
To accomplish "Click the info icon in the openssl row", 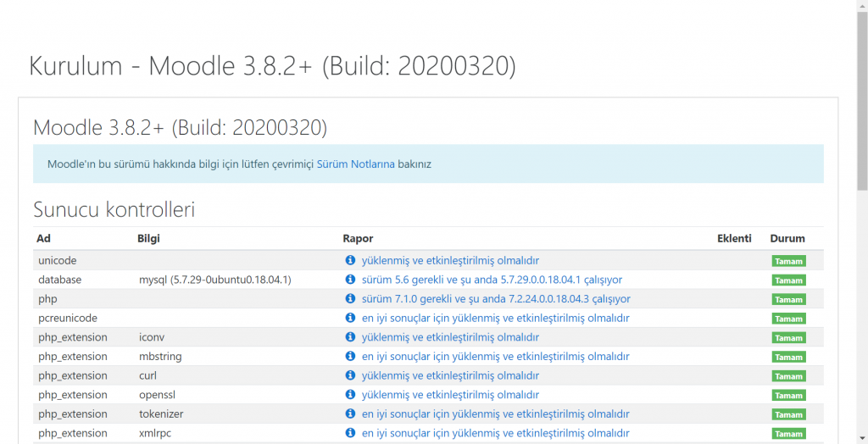I will click(350, 395).
